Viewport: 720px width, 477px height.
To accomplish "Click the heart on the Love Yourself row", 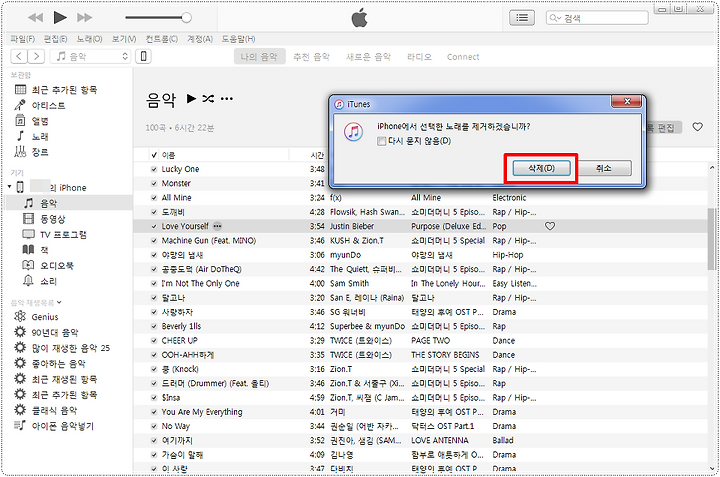I will pyautogui.click(x=550, y=226).
